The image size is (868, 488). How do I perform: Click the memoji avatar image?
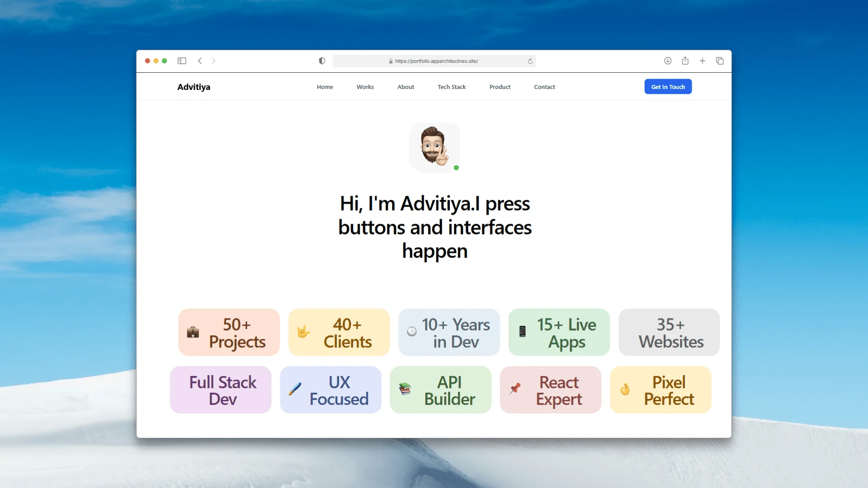tap(434, 147)
